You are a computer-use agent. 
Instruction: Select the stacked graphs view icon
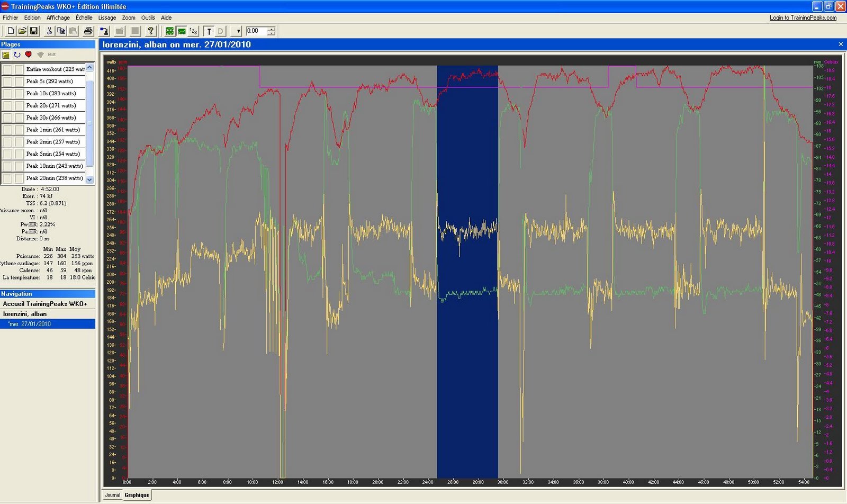[169, 31]
